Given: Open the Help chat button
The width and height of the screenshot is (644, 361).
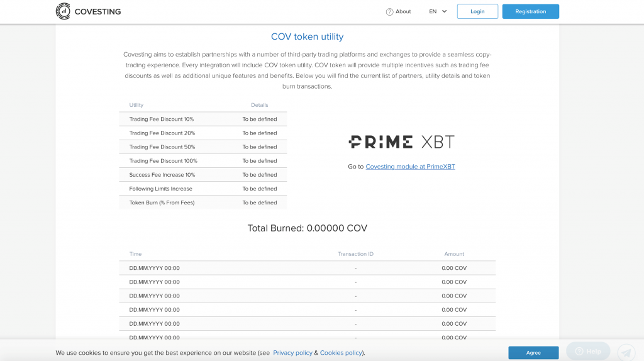Looking at the screenshot, I should click(588, 351).
